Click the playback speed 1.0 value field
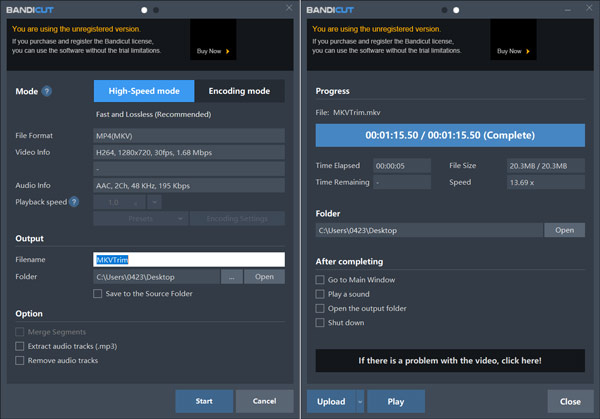 119,202
